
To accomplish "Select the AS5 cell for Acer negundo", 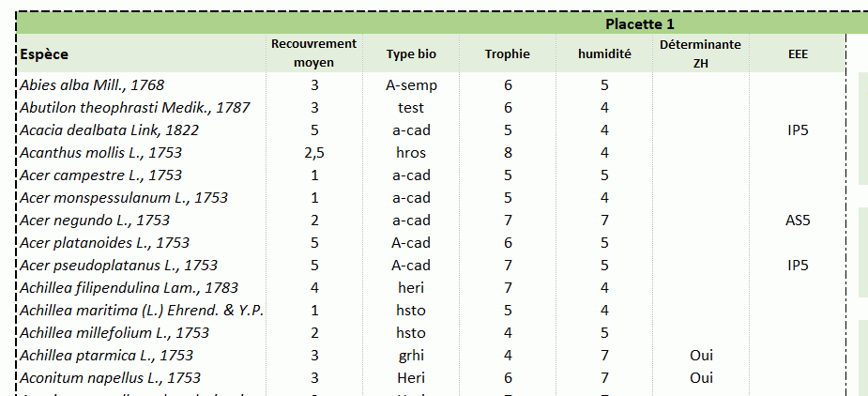I will pyautogui.click(x=798, y=220).
